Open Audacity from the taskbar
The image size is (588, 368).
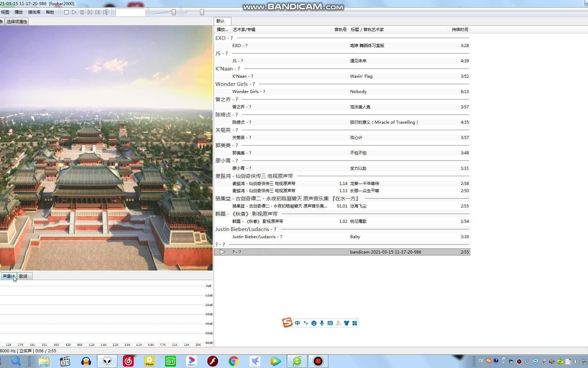(86, 361)
